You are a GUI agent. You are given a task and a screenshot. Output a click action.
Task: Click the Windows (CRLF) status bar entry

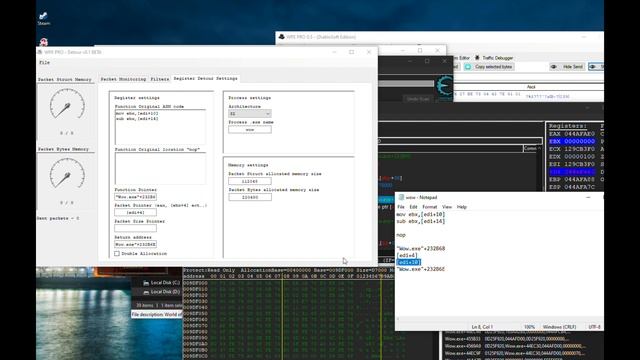559,327
